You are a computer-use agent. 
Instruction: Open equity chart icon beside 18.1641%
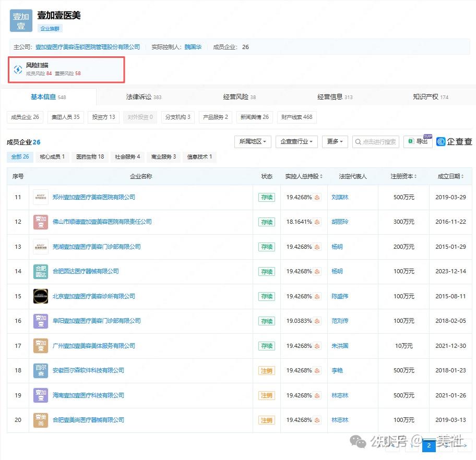pyautogui.click(x=317, y=222)
